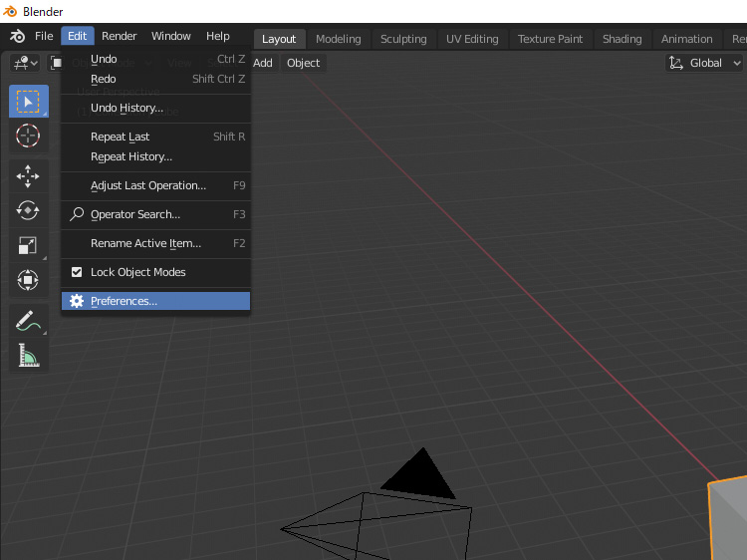Image resolution: width=747 pixels, height=560 pixels.
Task: Switch to the Sculpting workspace tab
Action: (403, 39)
